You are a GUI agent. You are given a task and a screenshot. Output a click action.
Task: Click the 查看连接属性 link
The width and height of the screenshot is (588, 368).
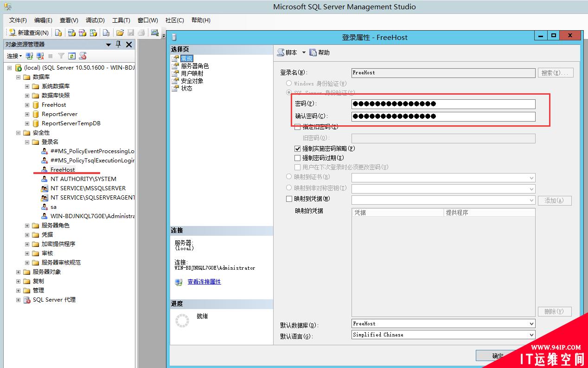[204, 282]
